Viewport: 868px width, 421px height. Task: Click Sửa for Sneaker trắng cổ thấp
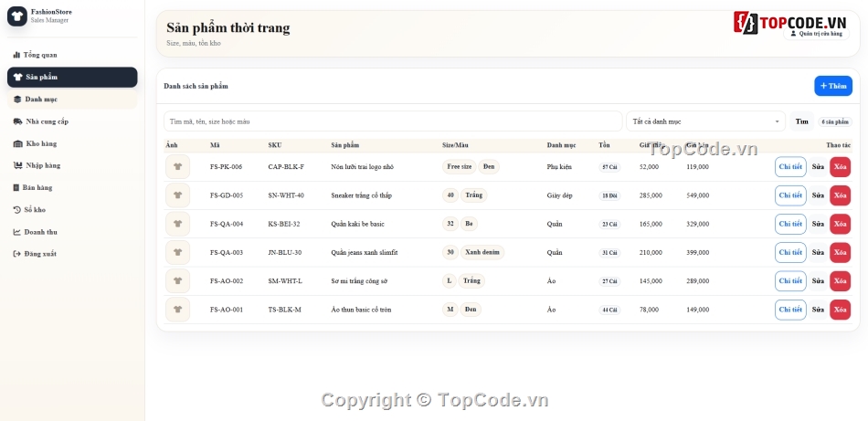coord(818,195)
